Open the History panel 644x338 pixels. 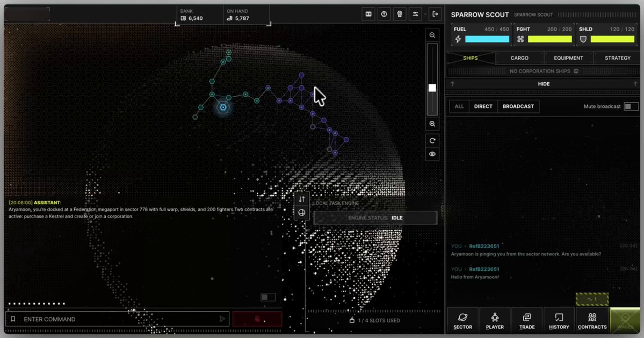click(559, 320)
